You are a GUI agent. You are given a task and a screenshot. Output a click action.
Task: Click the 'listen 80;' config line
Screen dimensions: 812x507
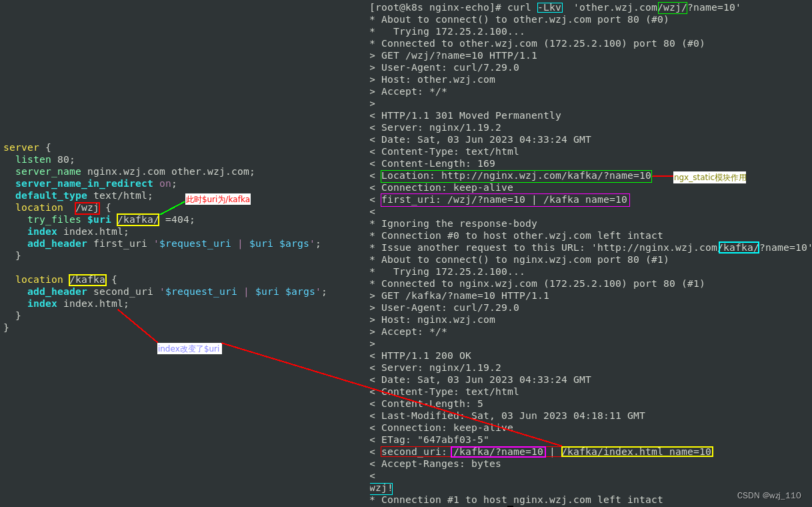pos(45,159)
